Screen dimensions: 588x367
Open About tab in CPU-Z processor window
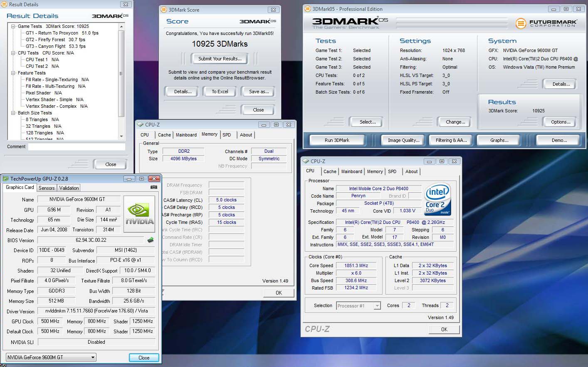pos(412,171)
